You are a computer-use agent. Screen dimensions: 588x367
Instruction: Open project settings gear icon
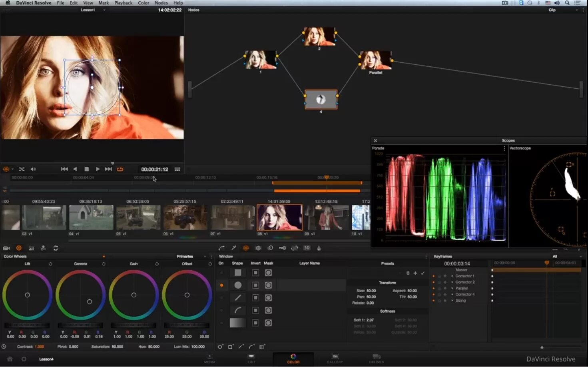click(24, 359)
